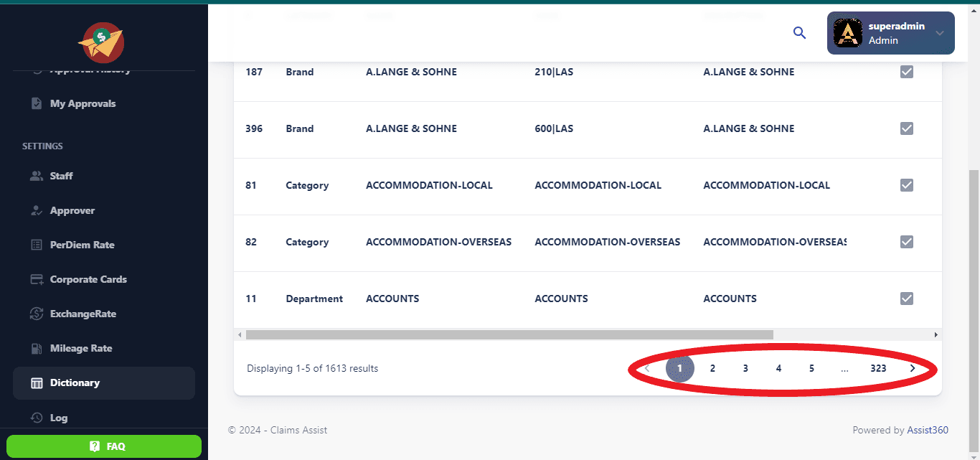Image resolution: width=980 pixels, height=460 pixels.
Task: Uncheck the checkbox for row 187
Action: (906, 72)
